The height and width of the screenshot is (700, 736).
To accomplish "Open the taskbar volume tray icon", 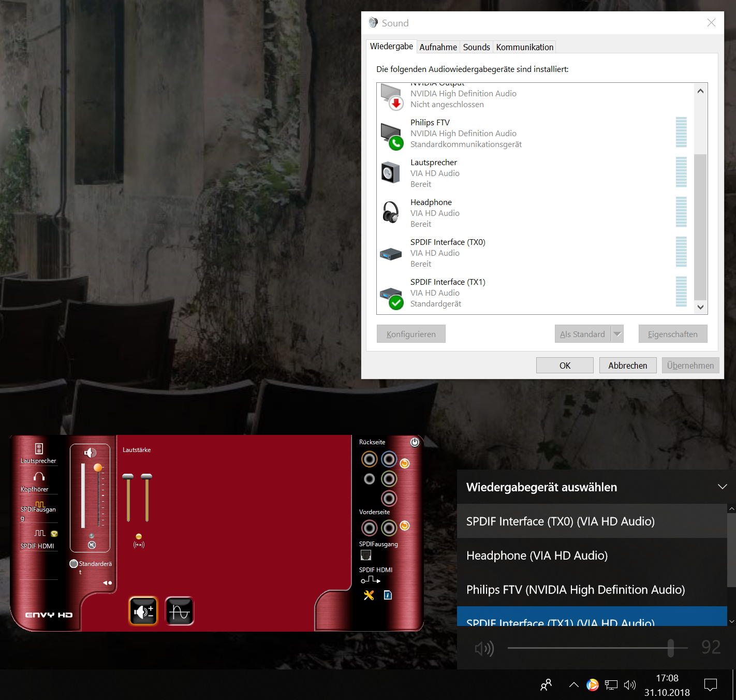I will pos(629,685).
